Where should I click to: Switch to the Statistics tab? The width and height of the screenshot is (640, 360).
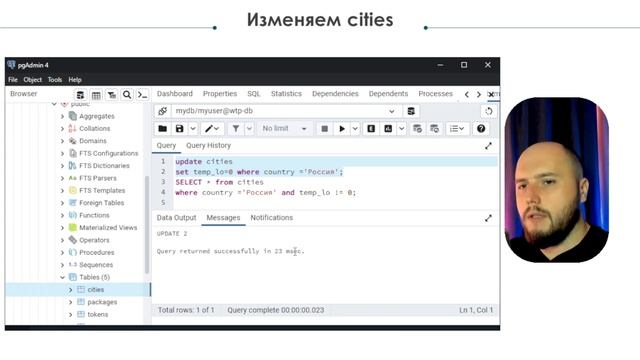click(x=286, y=93)
